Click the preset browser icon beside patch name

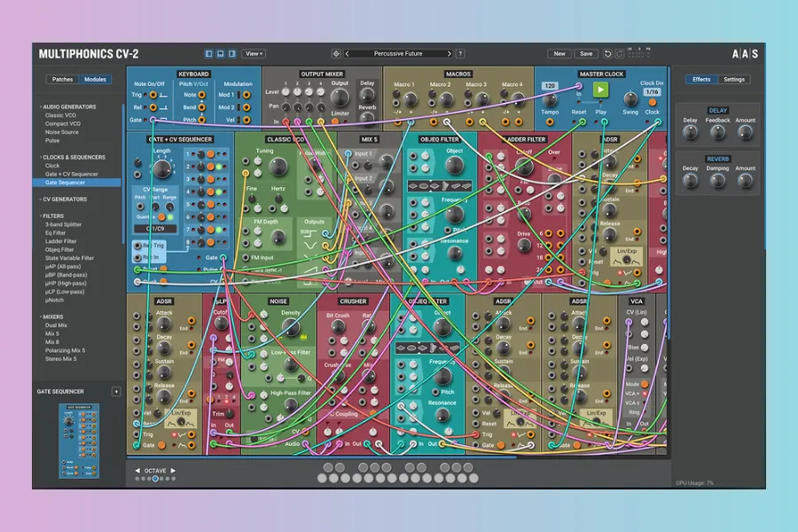click(336, 54)
